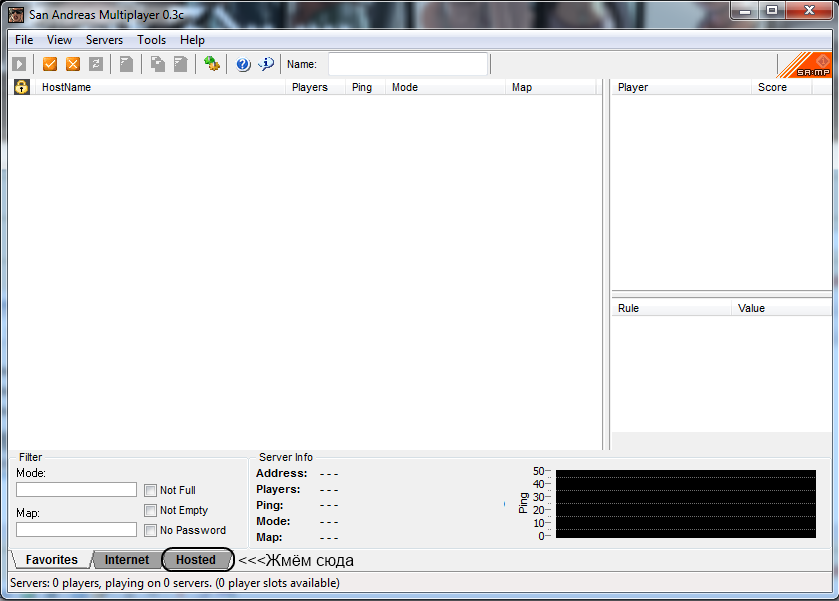This screenshot has width=839, height=601.
Task: Sort by the Mode column header
Action: 445,87
